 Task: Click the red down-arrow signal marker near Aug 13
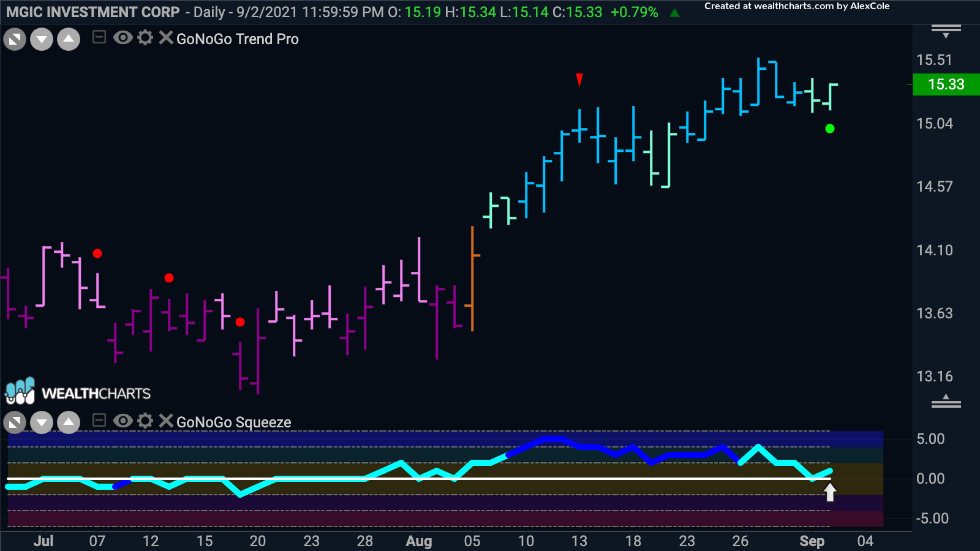click(x=579, y=80)
